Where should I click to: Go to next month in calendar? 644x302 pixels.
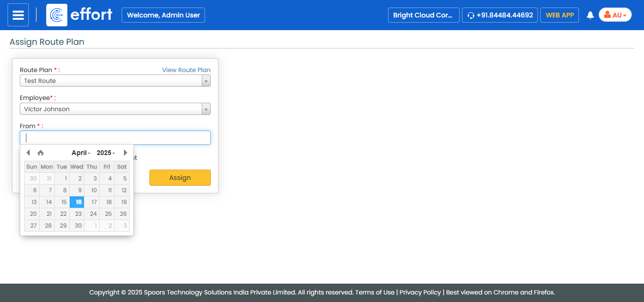(x=125, y=153)
